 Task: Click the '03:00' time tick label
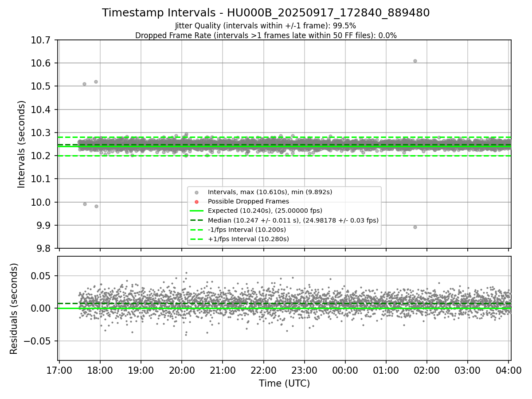click(468, 369)
